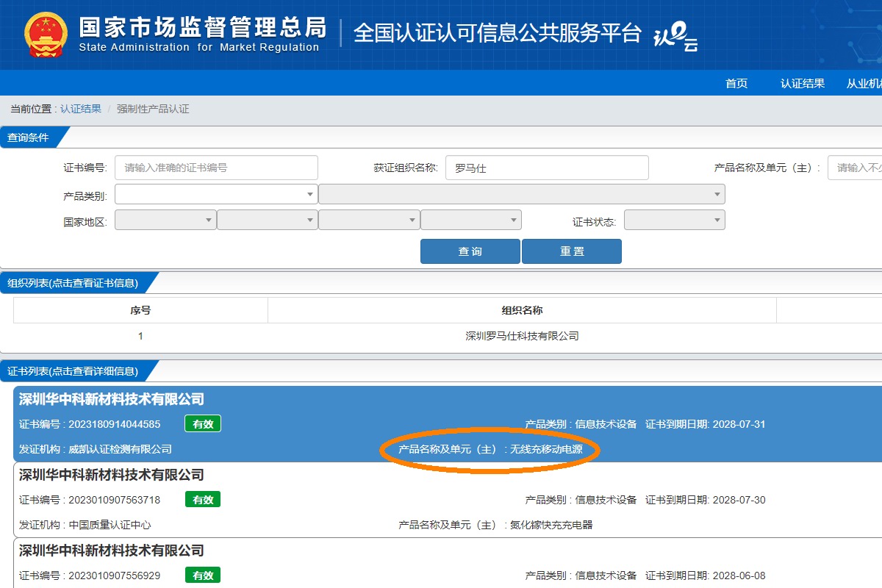882x588 pixels.
Task: Click the 序号 column header
Action: tap(140, 310)
